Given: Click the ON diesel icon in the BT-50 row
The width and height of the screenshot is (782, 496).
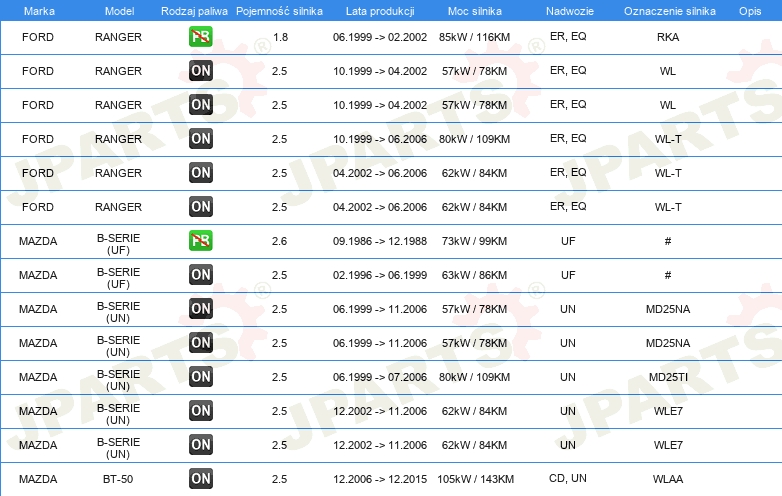Looking at the screenshot, I should [200, 479].
